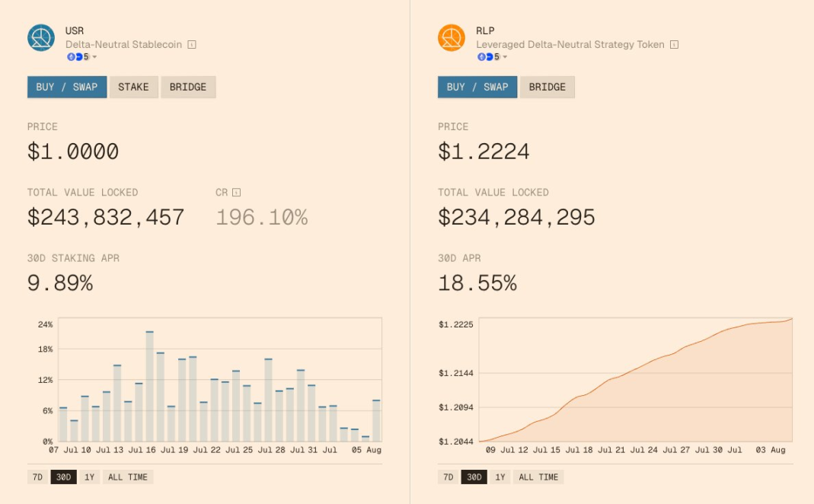Toggle the 1Y range on the RLP chart
814x504 pixels.
(x=500, y=476)
